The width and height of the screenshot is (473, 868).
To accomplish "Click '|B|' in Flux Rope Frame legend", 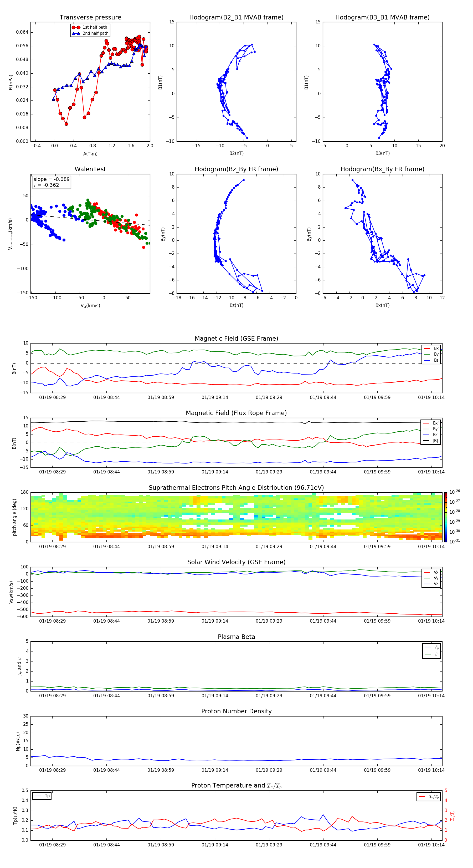I will [431, 441].
